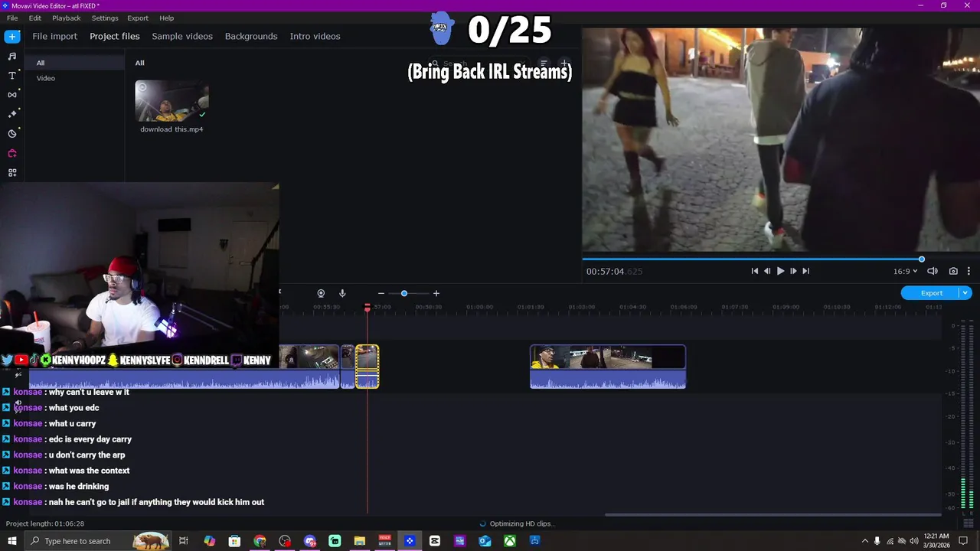Open the taskbar clock and date

click(x=936, y=541)
